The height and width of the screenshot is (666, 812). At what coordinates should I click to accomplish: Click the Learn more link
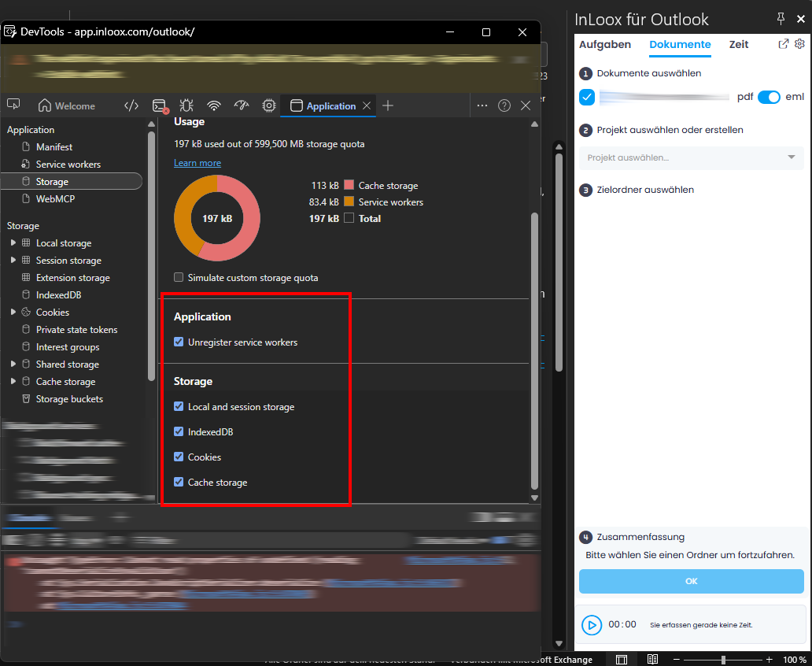coord(197,163)
